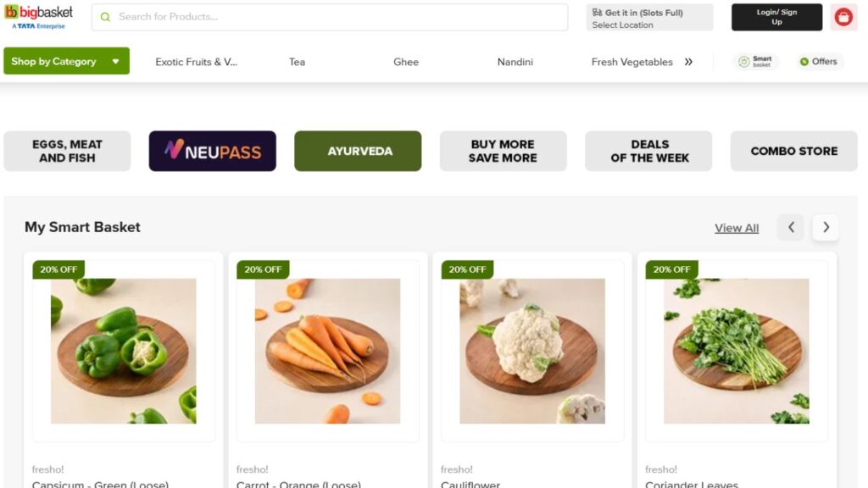Viewport: 868px width, 488px height.
Task: Open the Cauliflower product image
Action: click(532, 351)
